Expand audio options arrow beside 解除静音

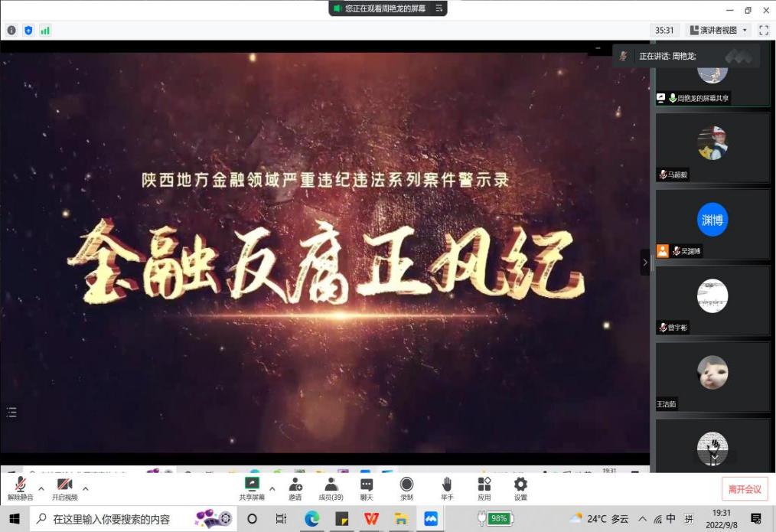(41, 488)
